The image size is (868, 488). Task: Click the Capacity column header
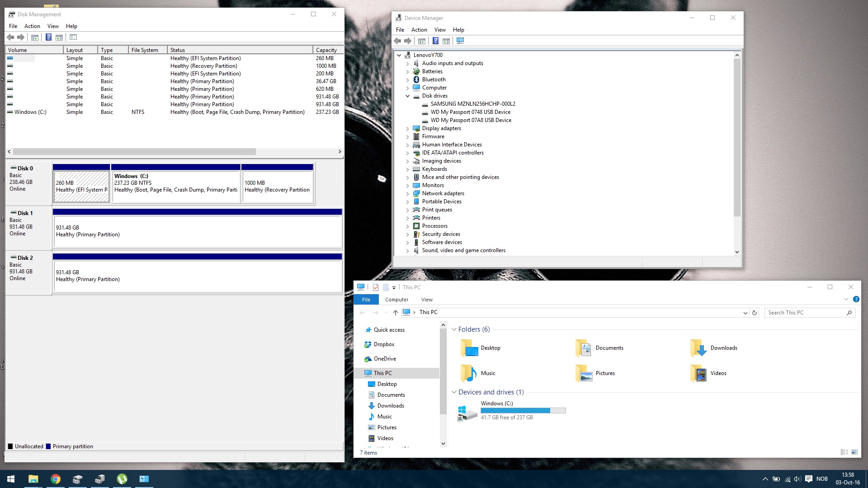click(x=326, y=50)
